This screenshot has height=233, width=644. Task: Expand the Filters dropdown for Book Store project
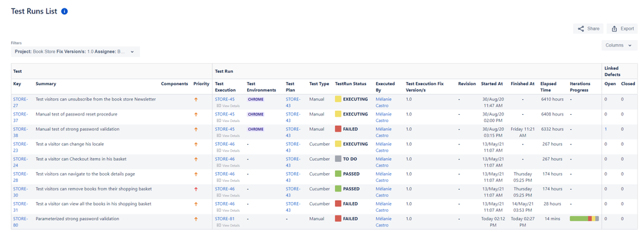tap(75, 52)
